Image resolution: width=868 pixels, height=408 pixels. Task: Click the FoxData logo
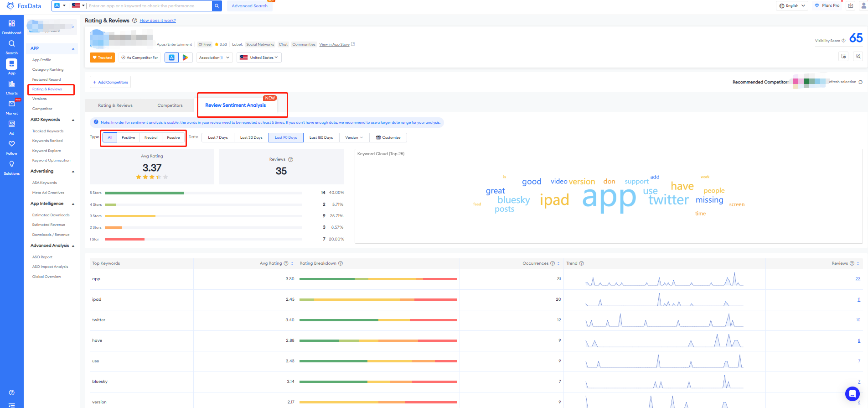tap(24, 6)
